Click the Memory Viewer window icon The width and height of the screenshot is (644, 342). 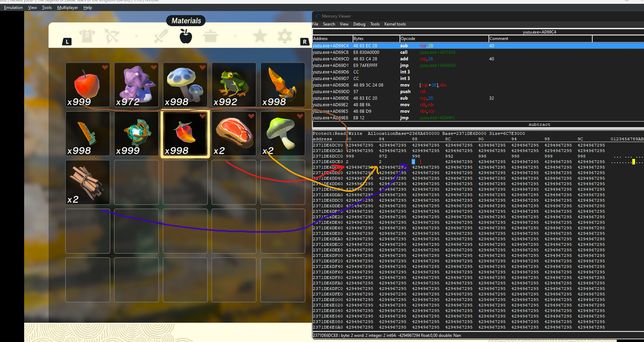pos(318,16)
